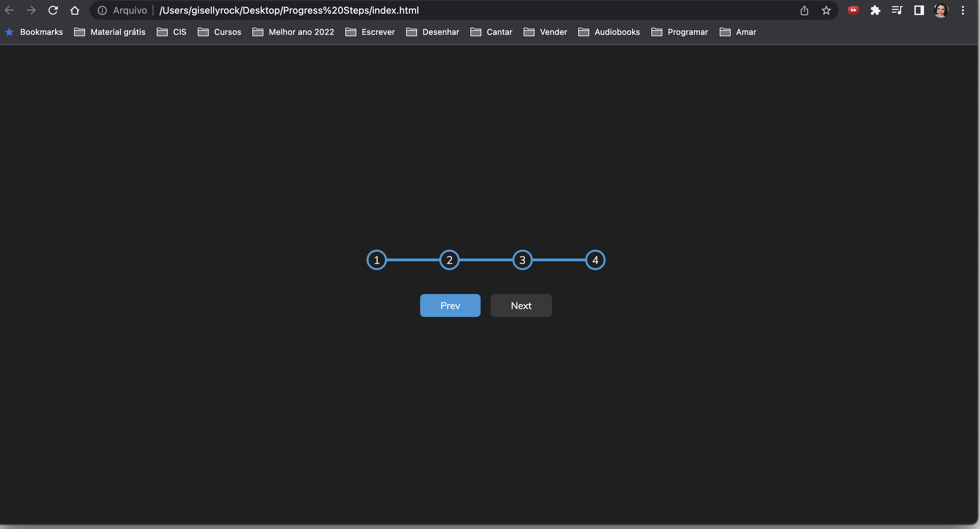
Task: Open the YouTube extension
Action: (x=853, y=10)
